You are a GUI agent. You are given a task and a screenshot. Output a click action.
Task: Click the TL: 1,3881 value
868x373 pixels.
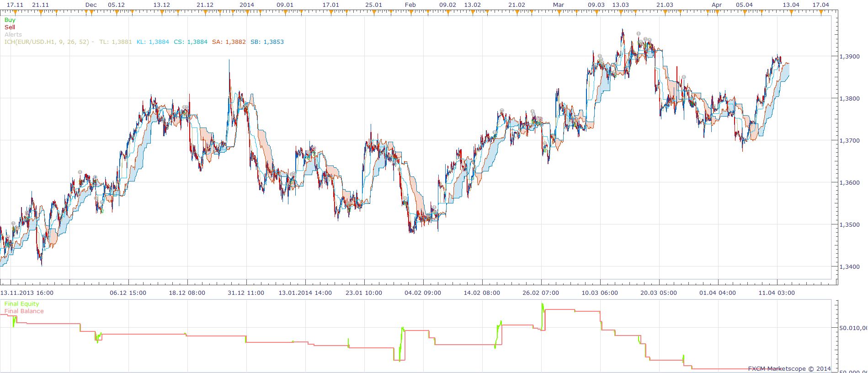pyautogui.click(x=116, y=42)
